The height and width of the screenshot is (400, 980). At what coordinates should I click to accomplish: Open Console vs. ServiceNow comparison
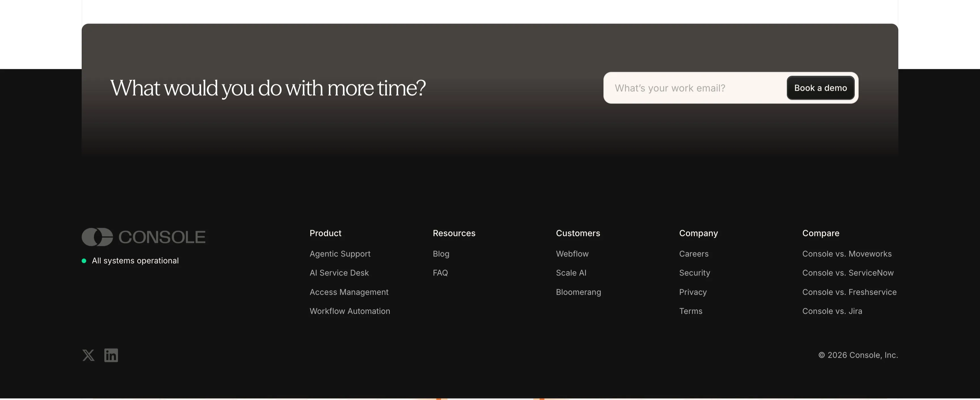(848, 273)
